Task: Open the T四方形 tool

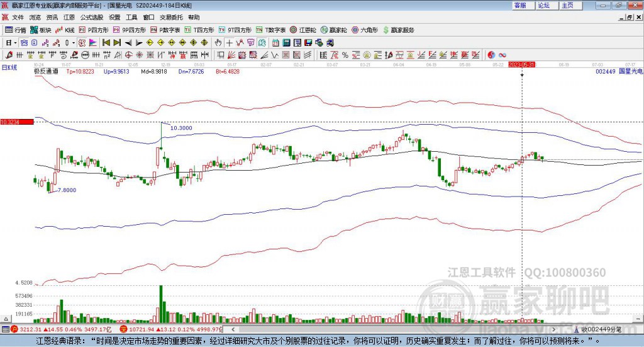Action: (199, 30)
